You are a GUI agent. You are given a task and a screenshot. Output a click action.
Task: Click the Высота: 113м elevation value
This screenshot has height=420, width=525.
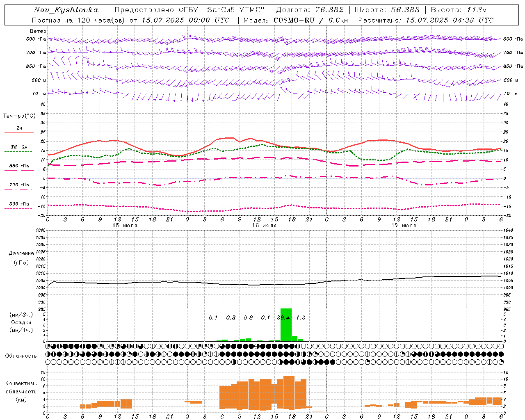pyautogui.click(x=459, y=10)
